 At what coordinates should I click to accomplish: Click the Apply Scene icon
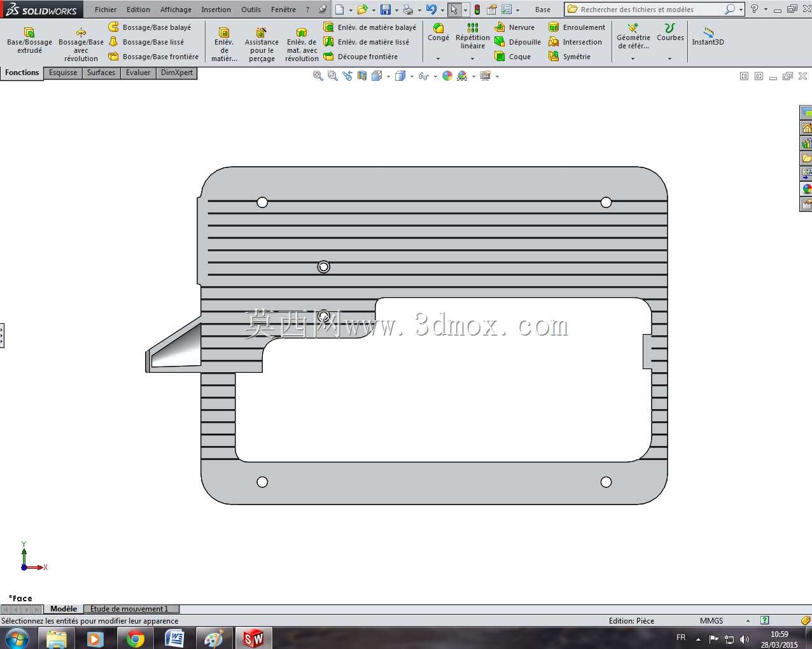tap(463, 76)
